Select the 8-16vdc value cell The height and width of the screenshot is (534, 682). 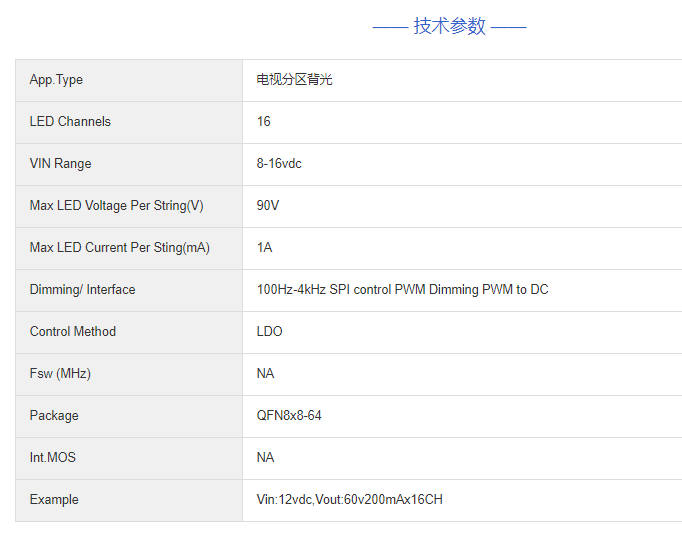tap(279, 164)
